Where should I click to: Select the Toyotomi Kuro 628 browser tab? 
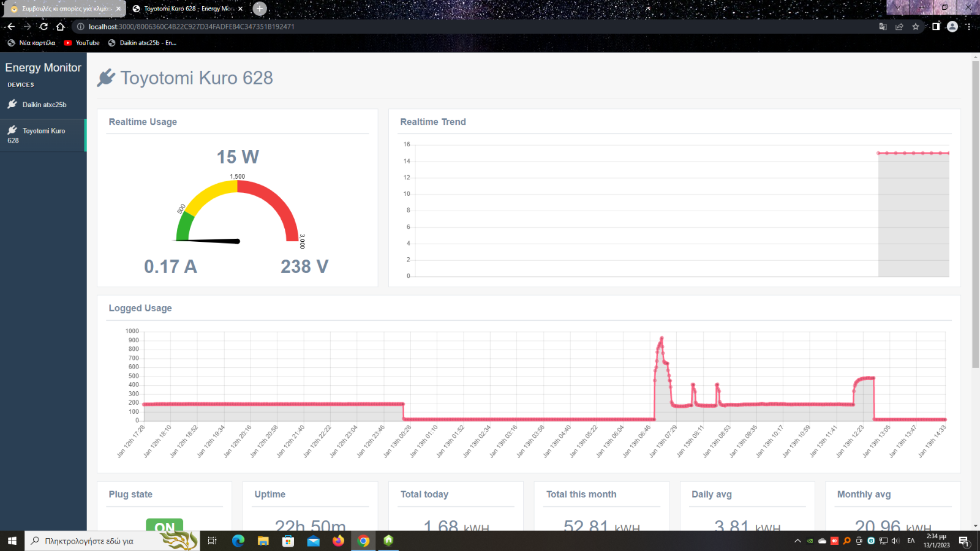(x=187, y=9)
